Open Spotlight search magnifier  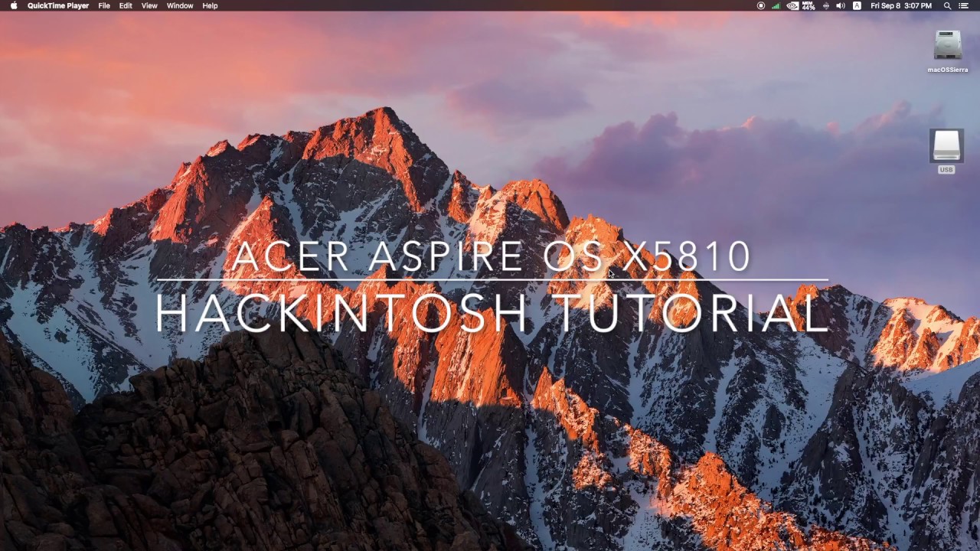[947, 5]
